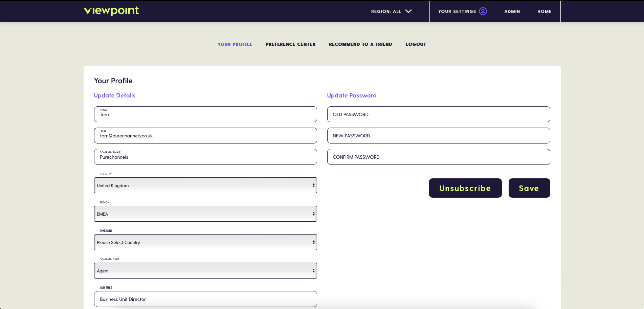Open the Country dropdown set to United Kingdom
This screenshot has width=644, height=309.
coord(205,185)
